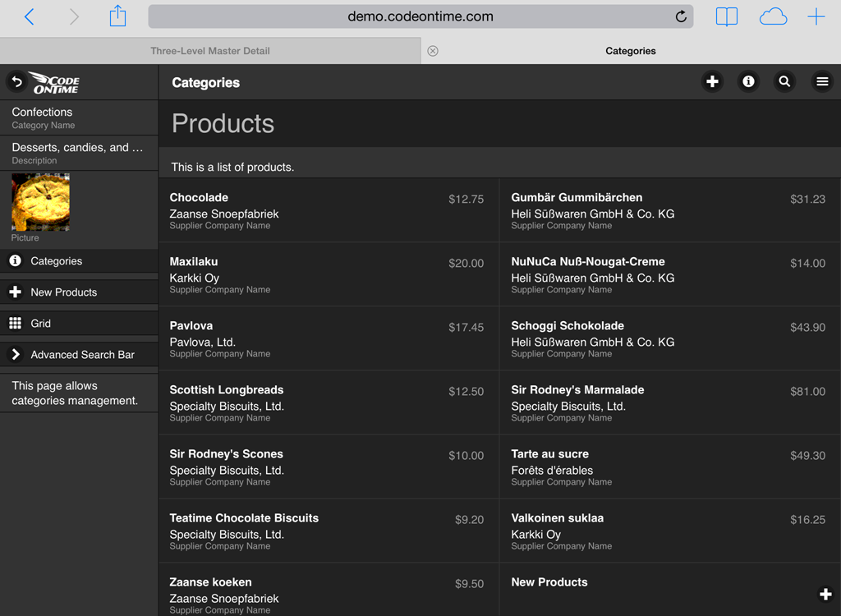This screenshot has width=841, height=616.
Task: Tap the demo.codeontime.com address bar
Action: point(420,16)
